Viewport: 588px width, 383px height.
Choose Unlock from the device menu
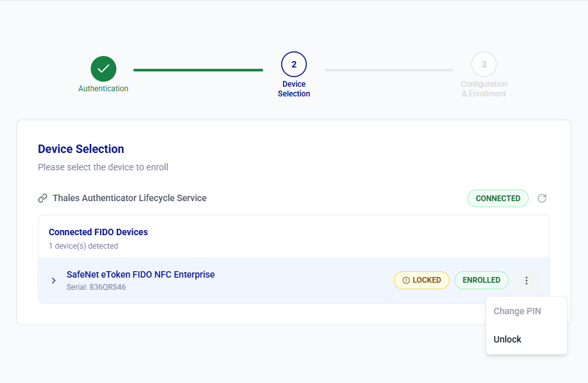507,339
